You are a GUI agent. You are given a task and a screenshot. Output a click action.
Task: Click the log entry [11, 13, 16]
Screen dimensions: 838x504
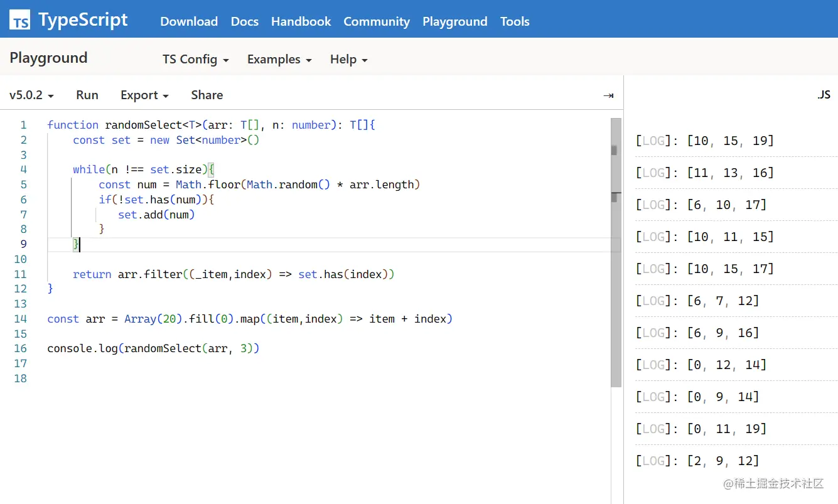coord(704,173)
